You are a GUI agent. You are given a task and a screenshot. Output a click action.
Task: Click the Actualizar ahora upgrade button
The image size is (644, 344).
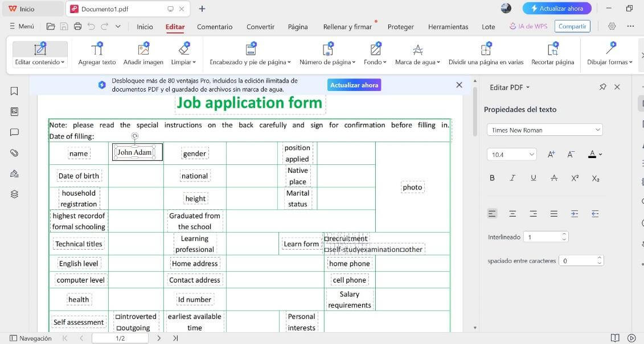[x=556, y=8]
